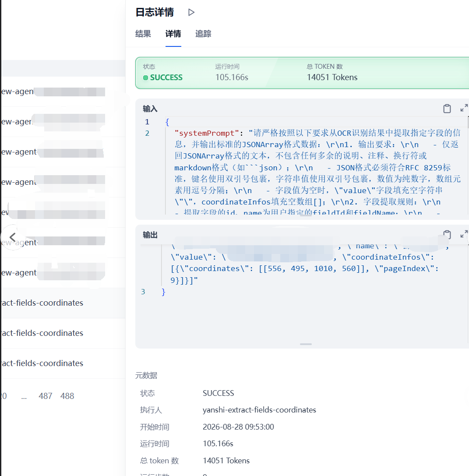Expand the 输出 panel to fullscreen

(464, 234)
